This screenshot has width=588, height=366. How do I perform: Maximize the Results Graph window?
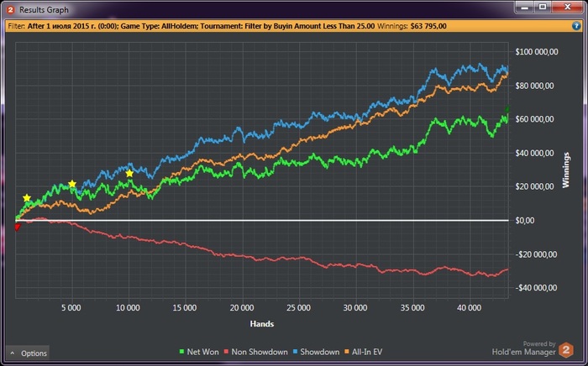tap(543, 7)
